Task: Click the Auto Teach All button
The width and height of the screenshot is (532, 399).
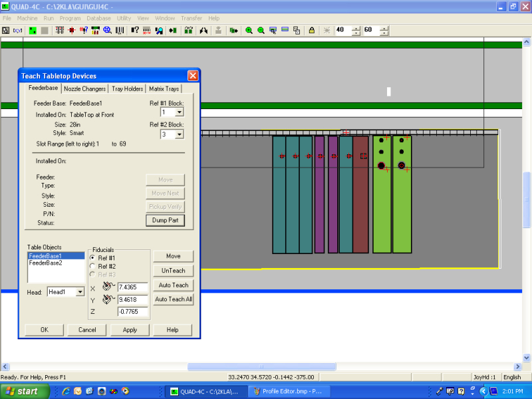Action: point(174,299)
